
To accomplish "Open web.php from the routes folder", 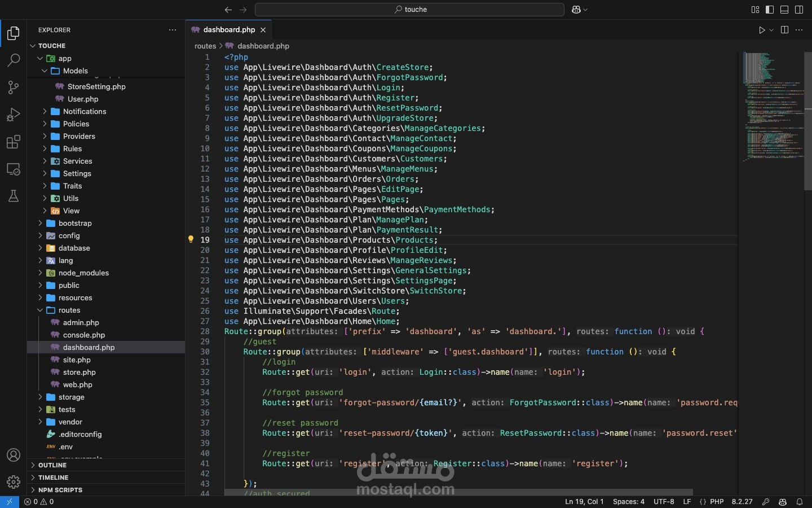I will click(x=78, y=385).
